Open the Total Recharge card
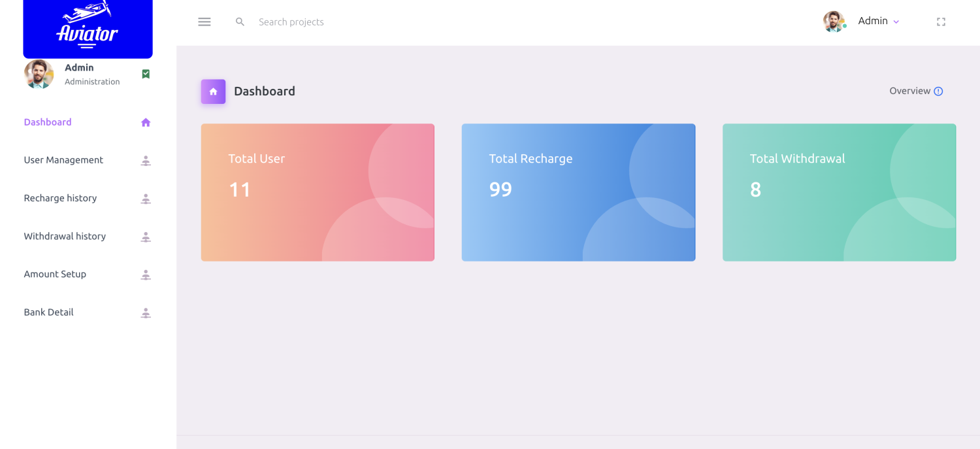This screenshot has width=980, height=449. coord(578,192)
